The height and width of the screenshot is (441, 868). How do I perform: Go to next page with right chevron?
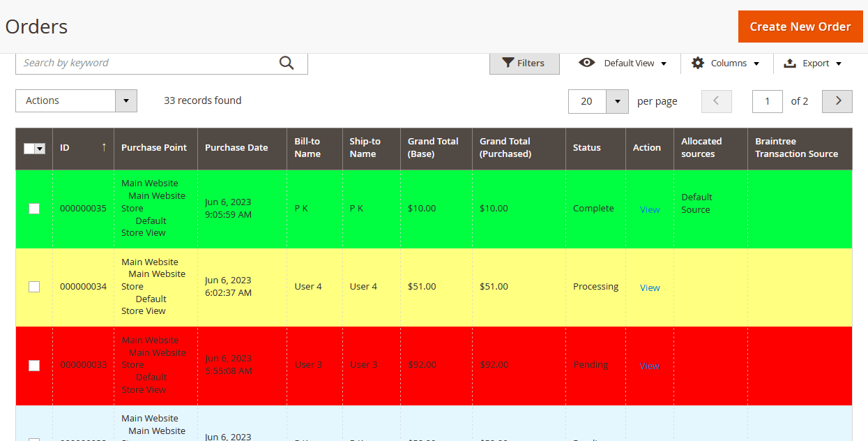point(837,101)
